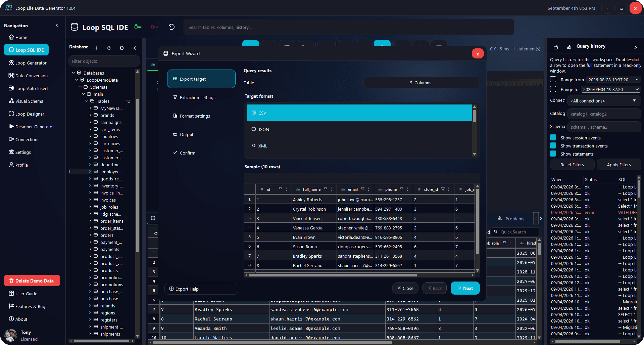Click the Target format list scrollbar
This screenshot has height=345, width=644.
coord(475,116)
